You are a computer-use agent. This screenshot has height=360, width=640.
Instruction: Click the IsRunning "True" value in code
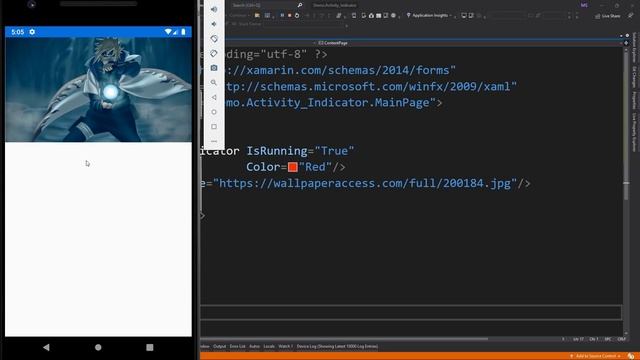[334, 151]
